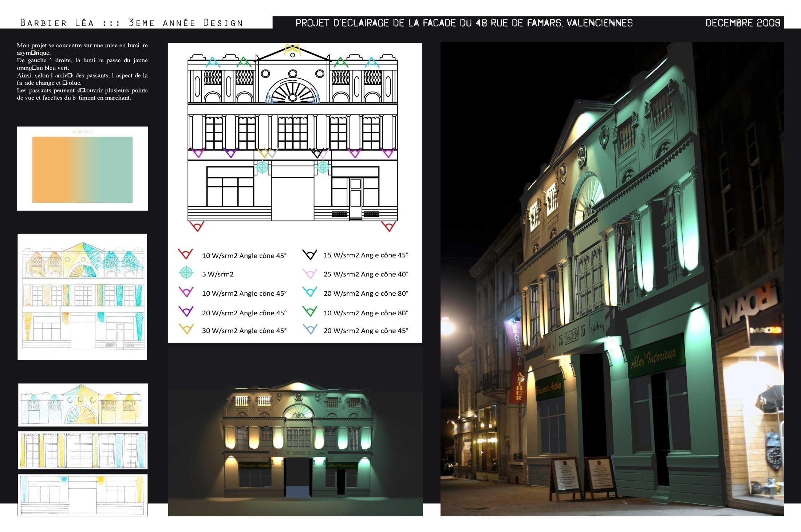
Task: Click the colored full-facade sketch thumbnail
Action: click(x=82, y=297)
